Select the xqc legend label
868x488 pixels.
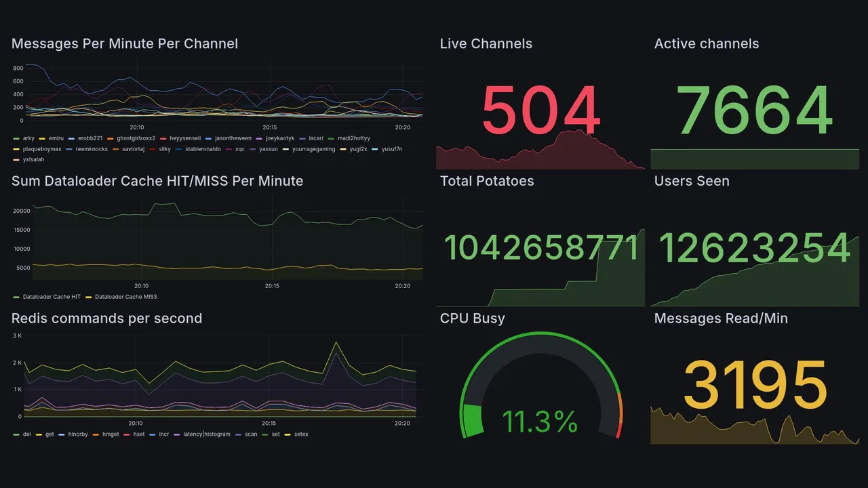coord(240,149)
